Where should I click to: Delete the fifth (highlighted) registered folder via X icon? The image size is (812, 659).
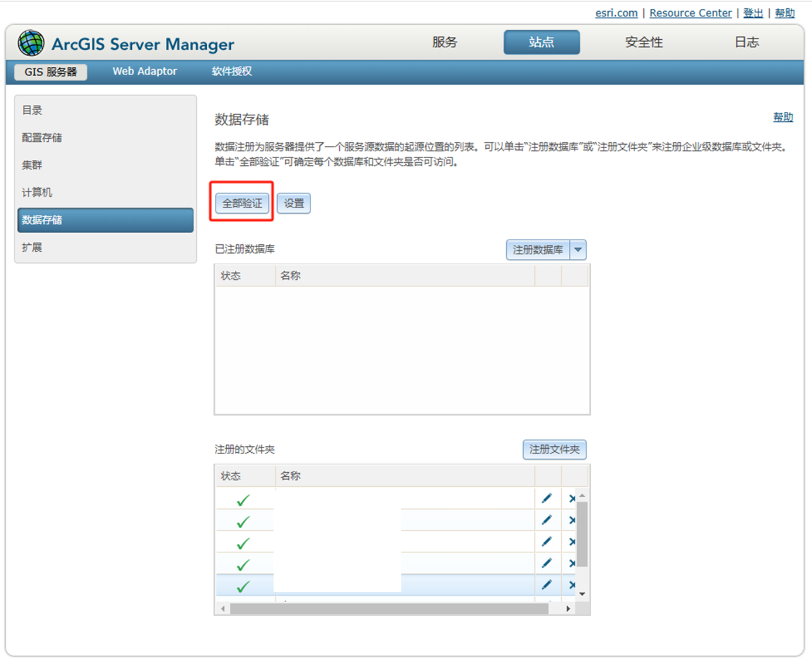[572, 585]
